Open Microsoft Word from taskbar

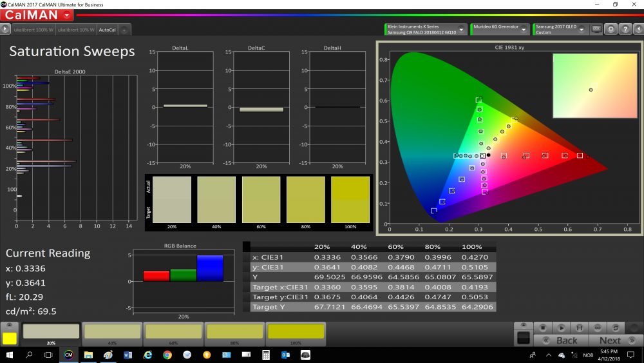point(128,355)
